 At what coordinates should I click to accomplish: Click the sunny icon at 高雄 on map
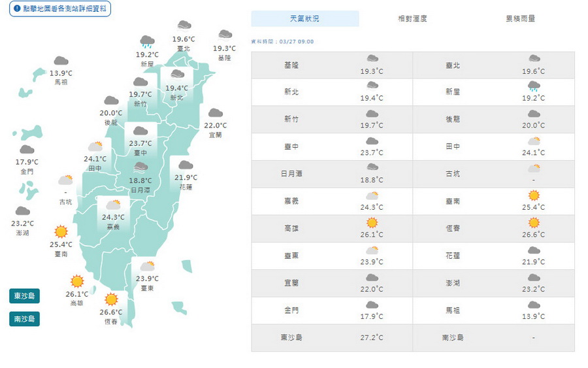[x=77, y=281]
